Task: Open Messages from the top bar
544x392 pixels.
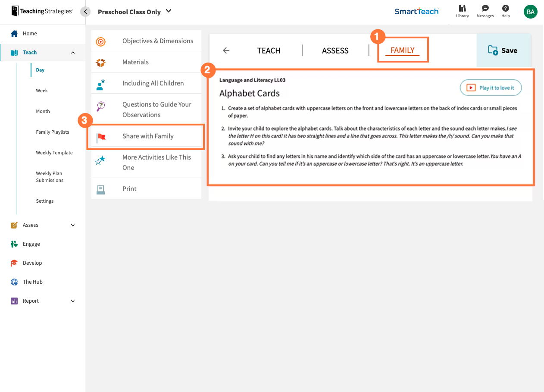Action: 485,9
